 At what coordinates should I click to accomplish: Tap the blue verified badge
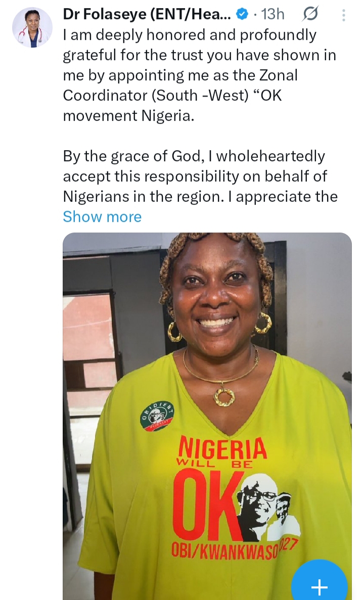tap(242, 15)
